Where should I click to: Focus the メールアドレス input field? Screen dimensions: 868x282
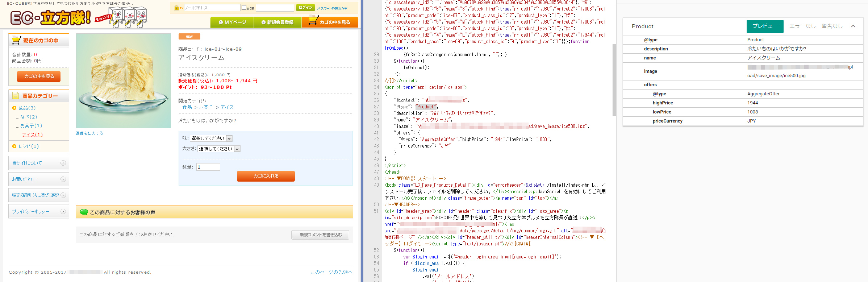212,8
